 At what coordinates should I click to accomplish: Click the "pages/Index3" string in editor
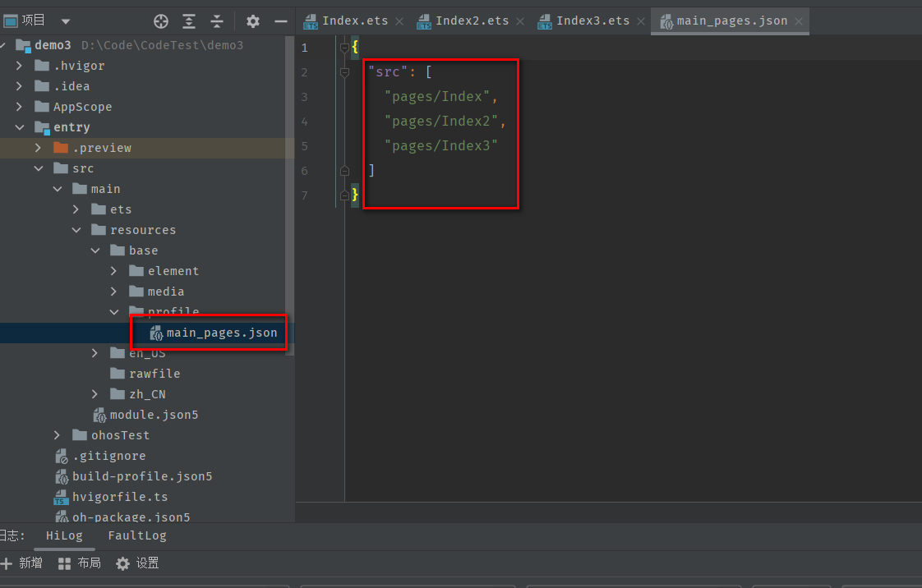coord(441,145)
